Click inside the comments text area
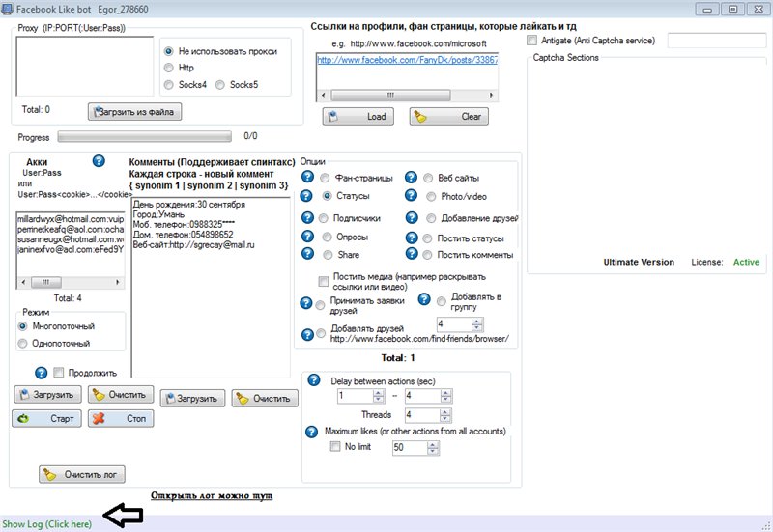The height and width of the screenshot is (532, 773). coord(211,288)
